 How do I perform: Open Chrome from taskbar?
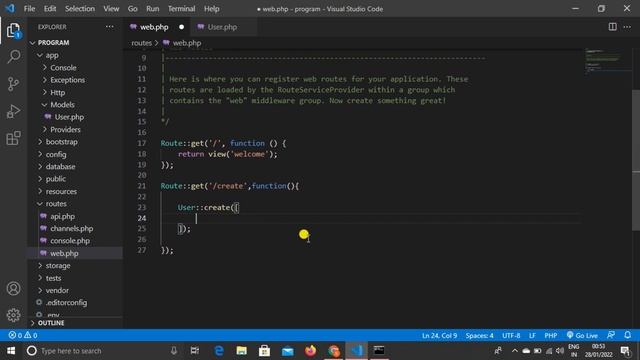click(333, 351)
